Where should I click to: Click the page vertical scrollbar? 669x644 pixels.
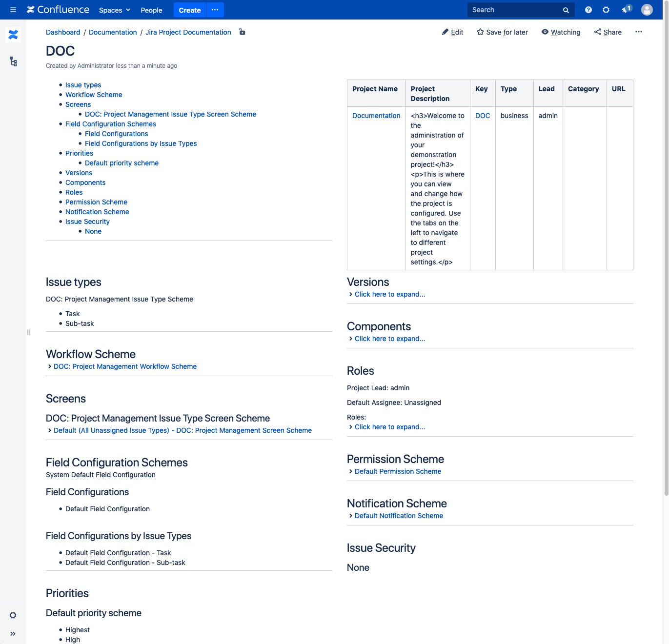tap(666, 249)
